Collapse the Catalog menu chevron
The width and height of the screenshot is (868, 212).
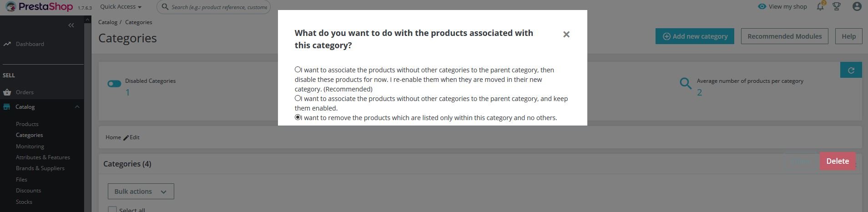coord(77,107)
